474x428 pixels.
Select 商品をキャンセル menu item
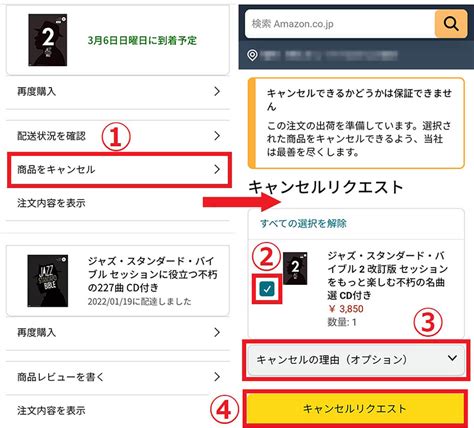pos(119,169)
